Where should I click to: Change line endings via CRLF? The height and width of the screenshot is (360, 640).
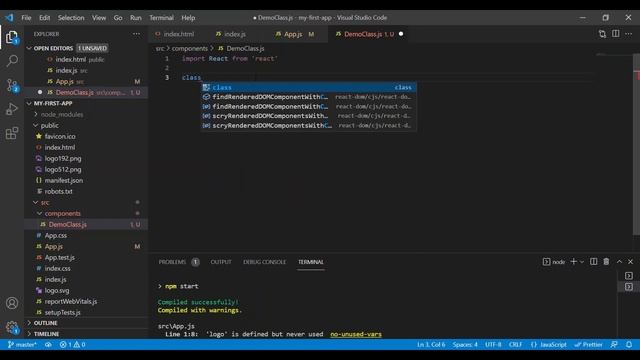(x=516, y=344)
